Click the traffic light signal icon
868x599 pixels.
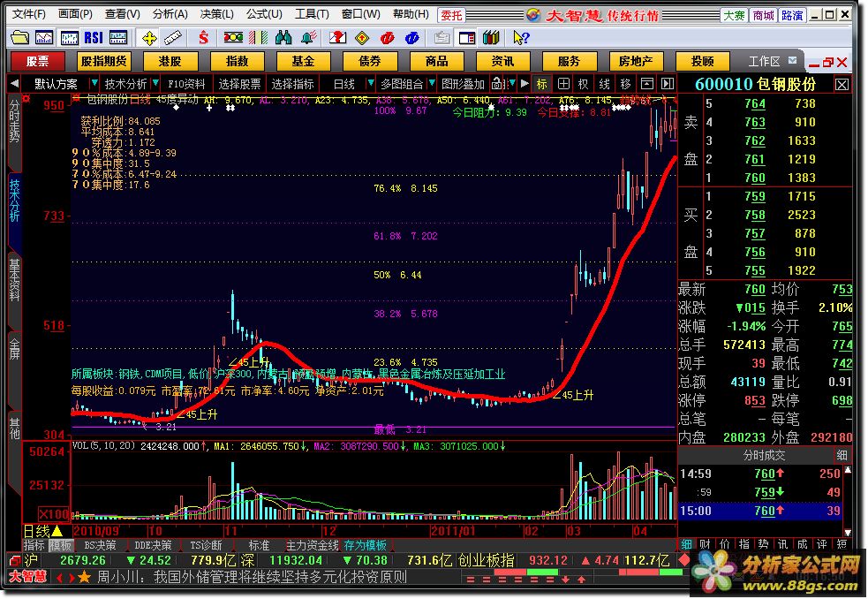233,38
